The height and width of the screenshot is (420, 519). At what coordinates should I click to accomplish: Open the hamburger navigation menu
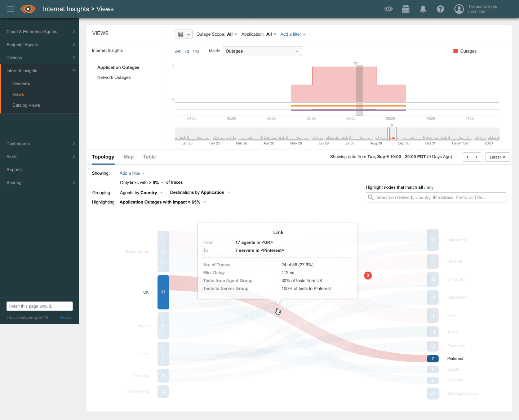pos(11,9)
